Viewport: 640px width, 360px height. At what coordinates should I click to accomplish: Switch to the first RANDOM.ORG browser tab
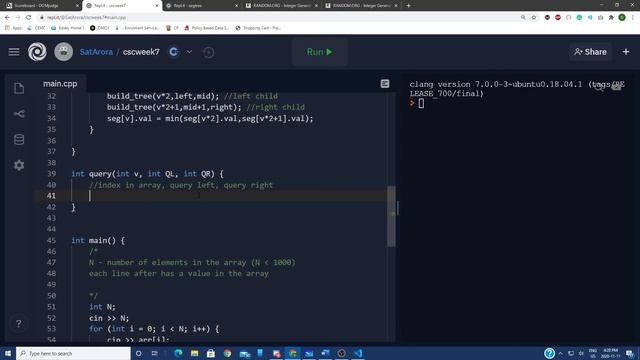pos(281,6)
